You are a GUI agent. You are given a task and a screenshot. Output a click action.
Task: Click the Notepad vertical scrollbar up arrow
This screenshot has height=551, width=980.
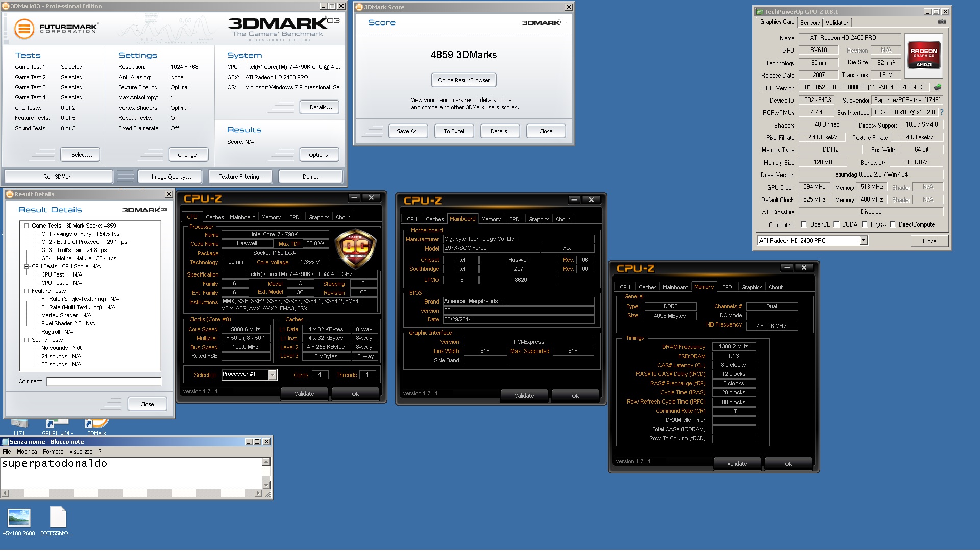[266, 462]
